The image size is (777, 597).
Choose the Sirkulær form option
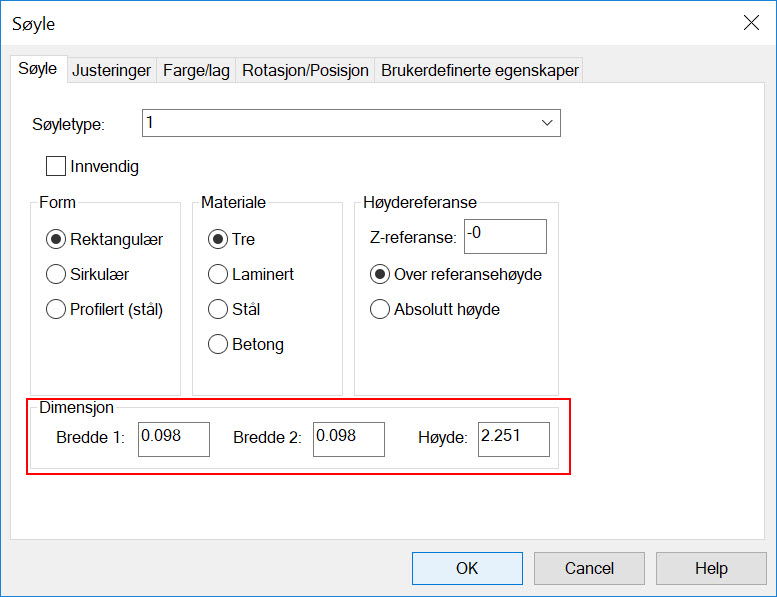(57, 274)
